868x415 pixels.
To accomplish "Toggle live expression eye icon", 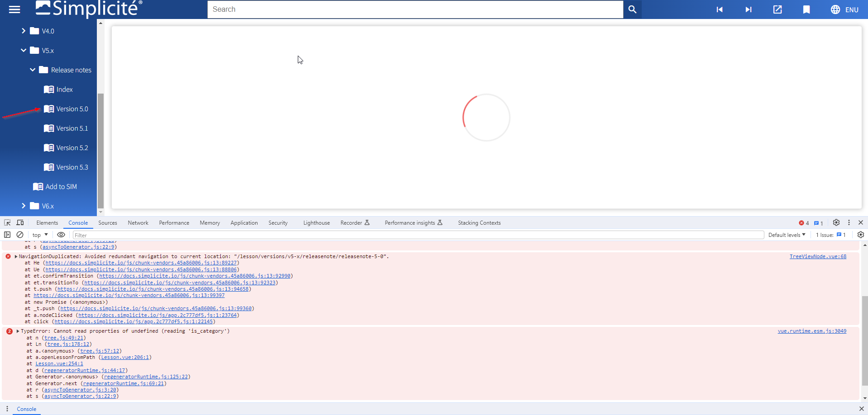I will 61,235.
